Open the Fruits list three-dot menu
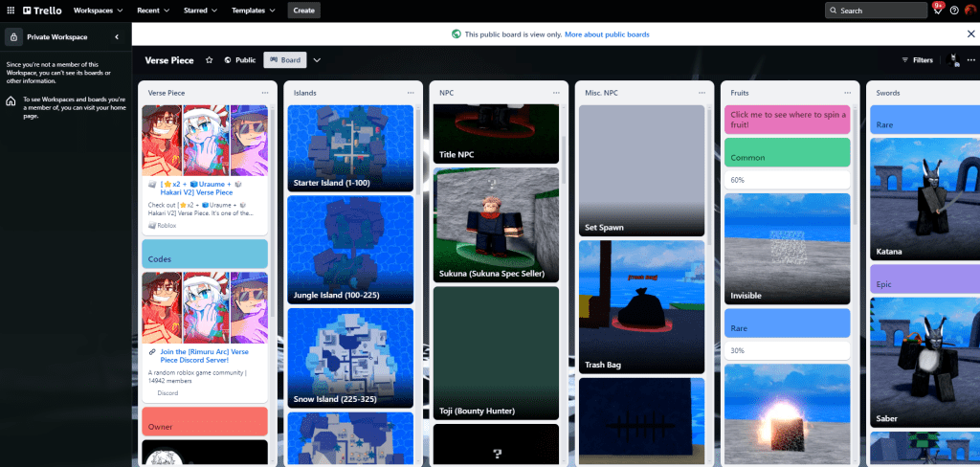This screenshot has height=467, width=980. click(x=846, y=93)
